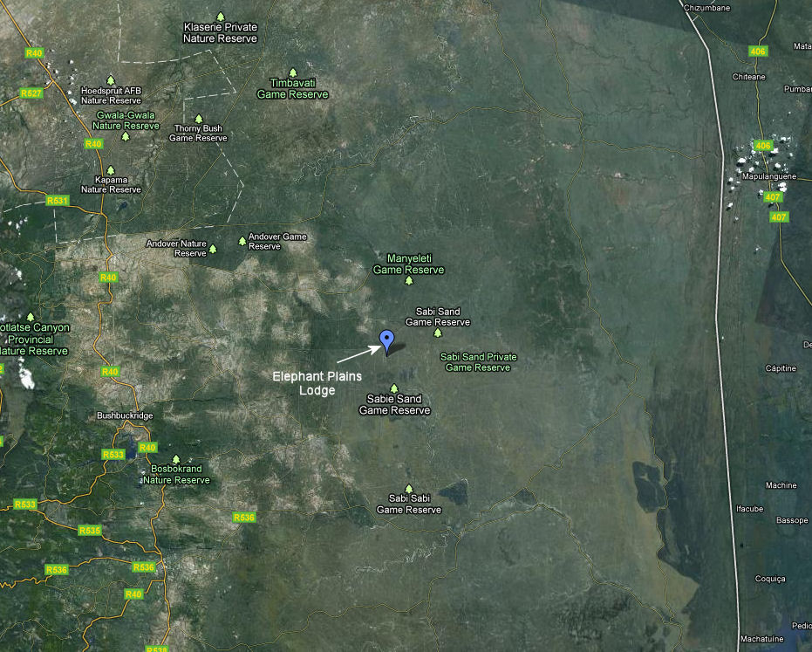
Task: Click the R527 road shield
Action: 31,93
